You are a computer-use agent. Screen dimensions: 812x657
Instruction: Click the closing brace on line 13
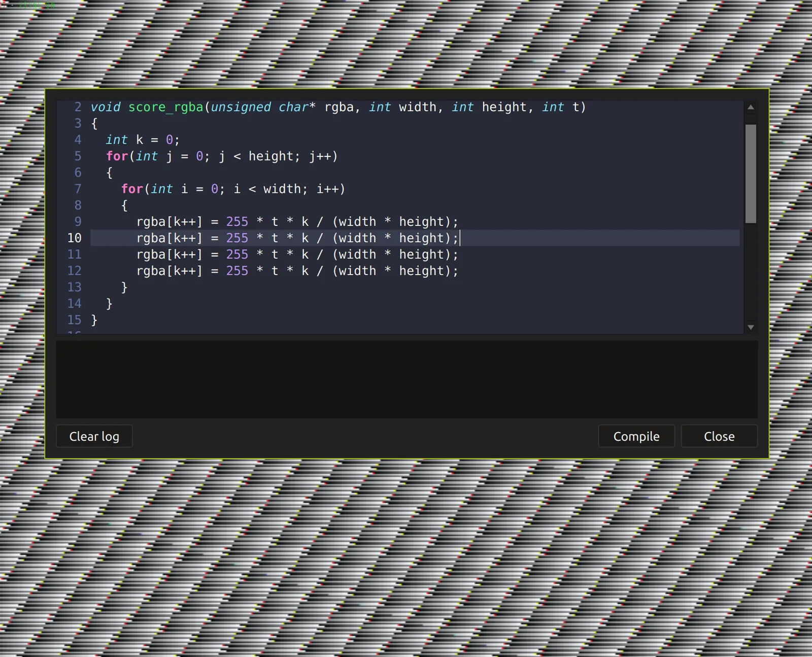[124, 287]
